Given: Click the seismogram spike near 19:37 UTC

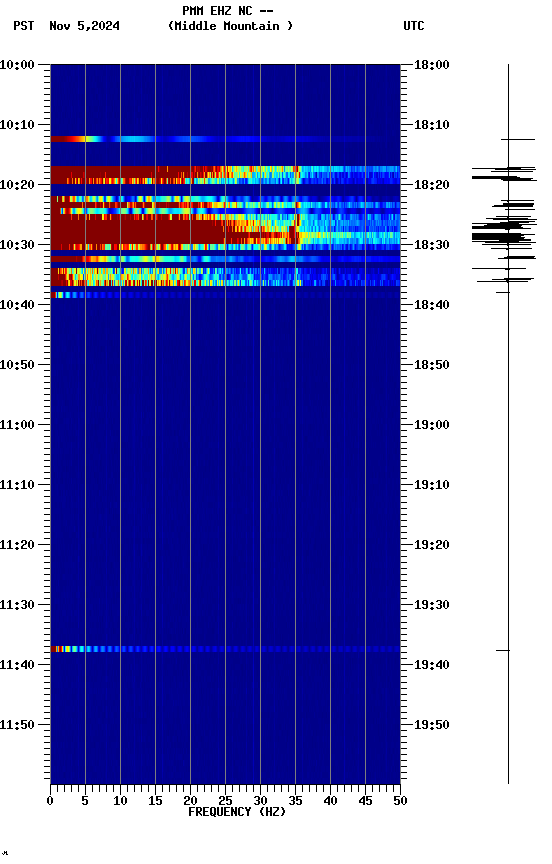Looking at the screenshot, I should (503, 651).
